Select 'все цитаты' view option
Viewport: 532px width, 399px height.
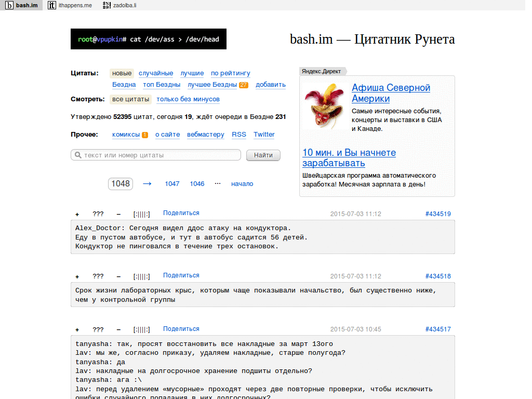(130, 99)
